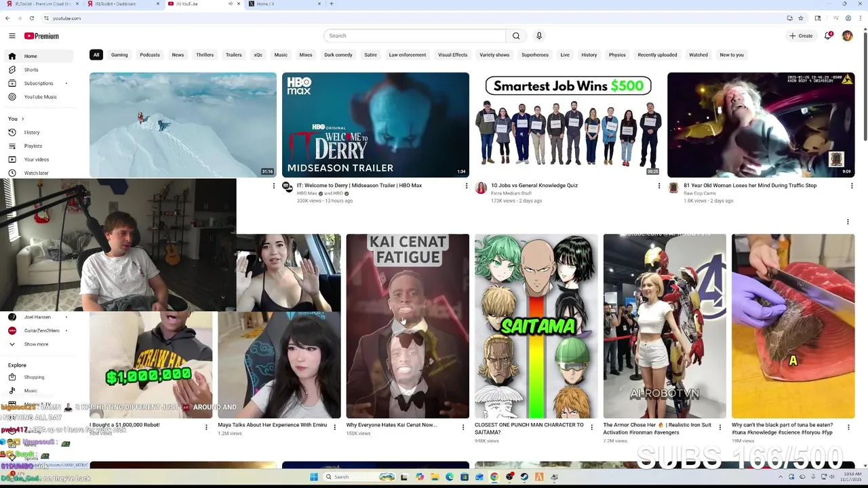868x488 pixels.
Task: Select the Recently uploaded filter chip
Action: (x=657, y=55)
